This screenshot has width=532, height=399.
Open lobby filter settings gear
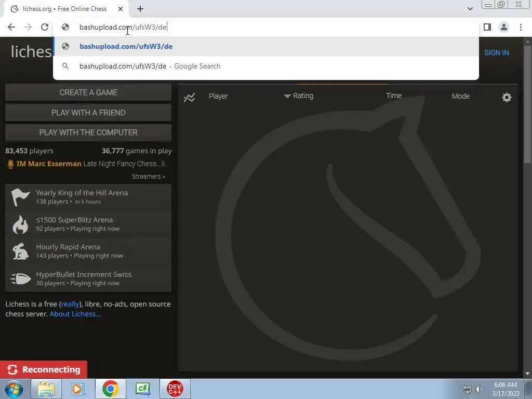click(507, 98)
